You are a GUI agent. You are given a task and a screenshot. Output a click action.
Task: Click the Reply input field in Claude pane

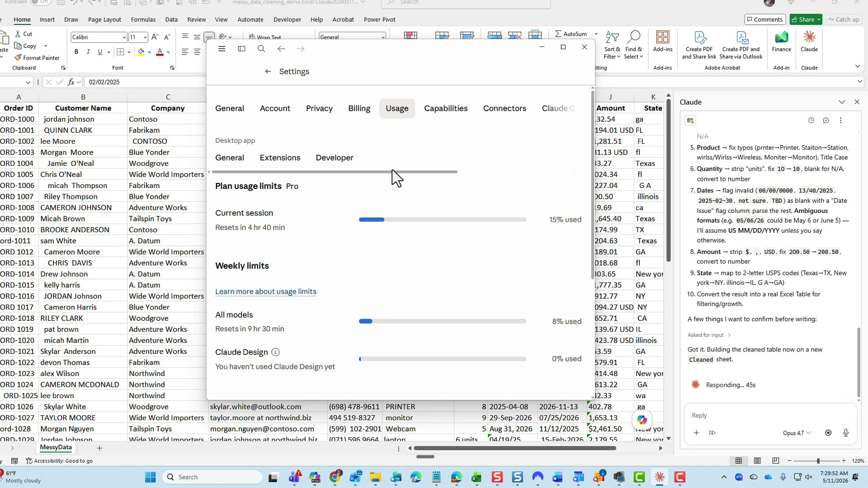[x=770, y=415]
